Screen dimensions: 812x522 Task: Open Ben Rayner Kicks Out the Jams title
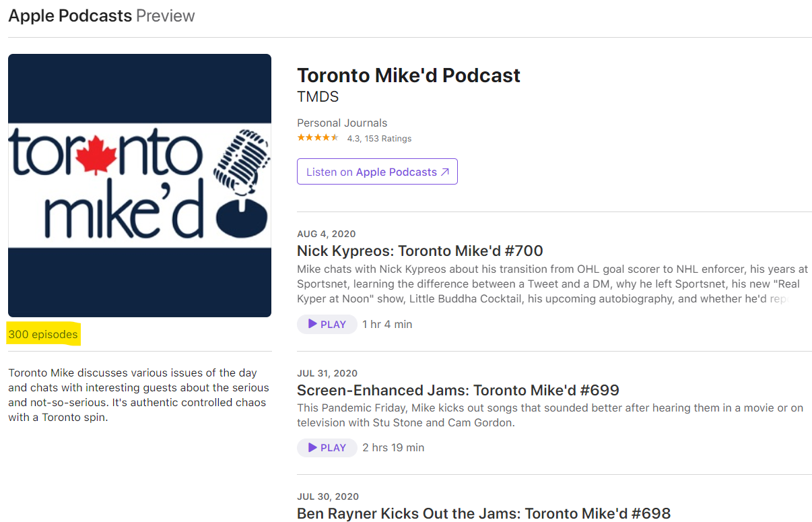point(483,513)
